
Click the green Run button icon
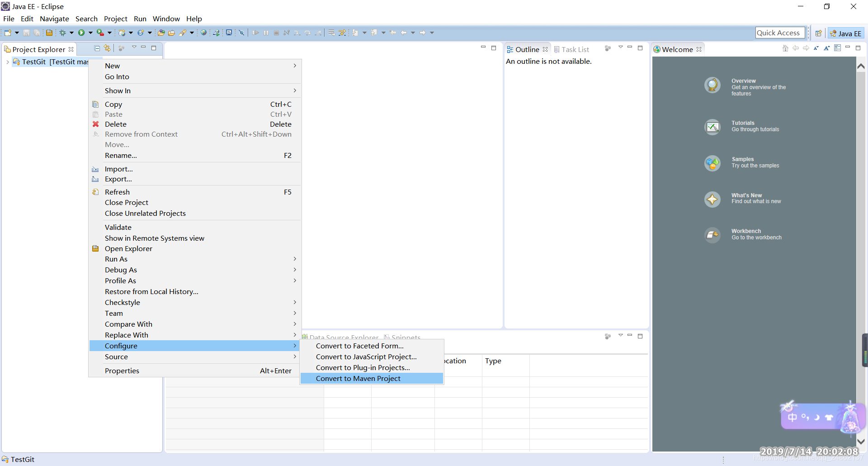tap(81, 33)
